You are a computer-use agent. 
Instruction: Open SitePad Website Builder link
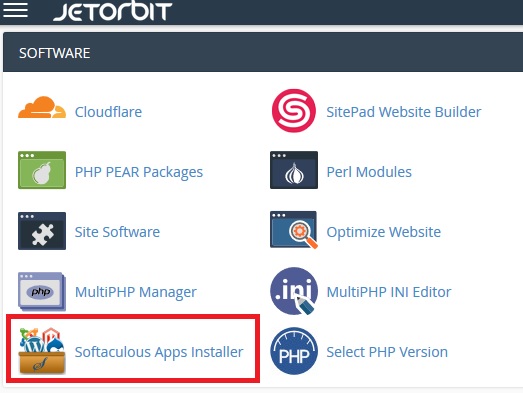coord(404,112)
